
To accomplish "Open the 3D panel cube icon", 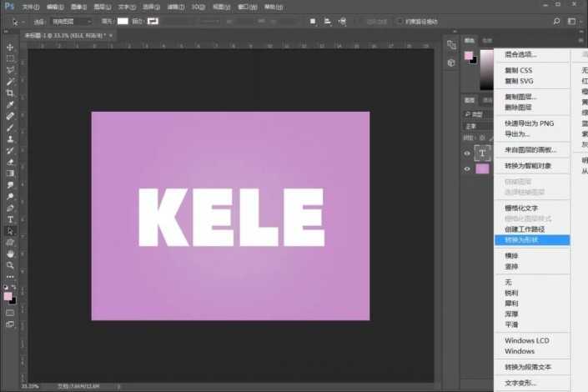I will (x=451, y=62).
